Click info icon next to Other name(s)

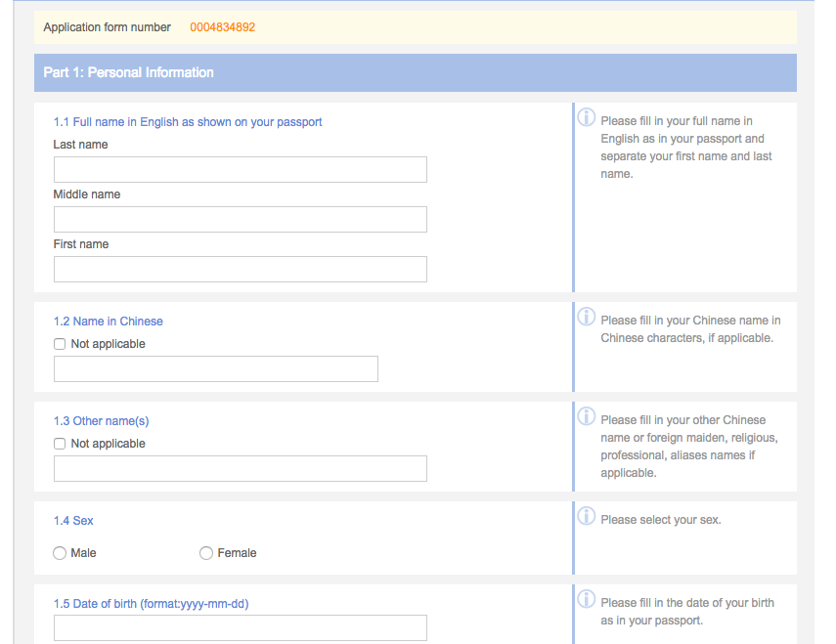coord(587,416)
